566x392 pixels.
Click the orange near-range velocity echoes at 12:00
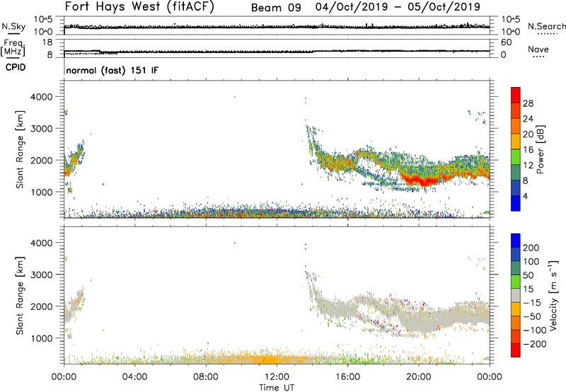click(272, 359)
